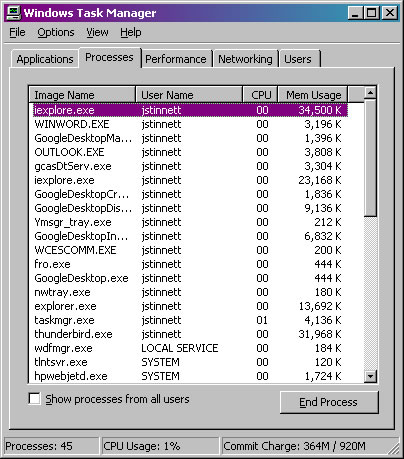
Task: Sort list by CPU column header
Action: 260,95
